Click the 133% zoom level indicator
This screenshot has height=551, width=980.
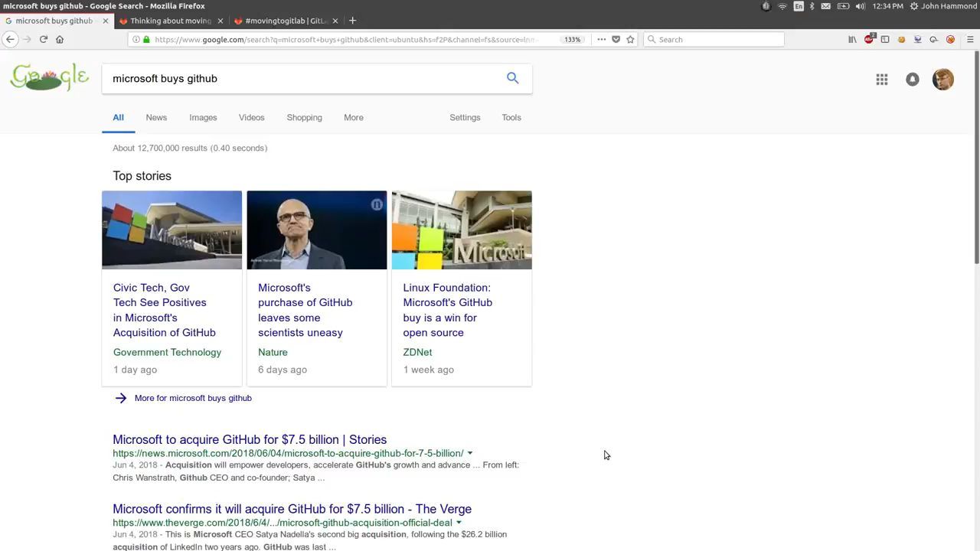pyautogui.click(x=572, y=39)
